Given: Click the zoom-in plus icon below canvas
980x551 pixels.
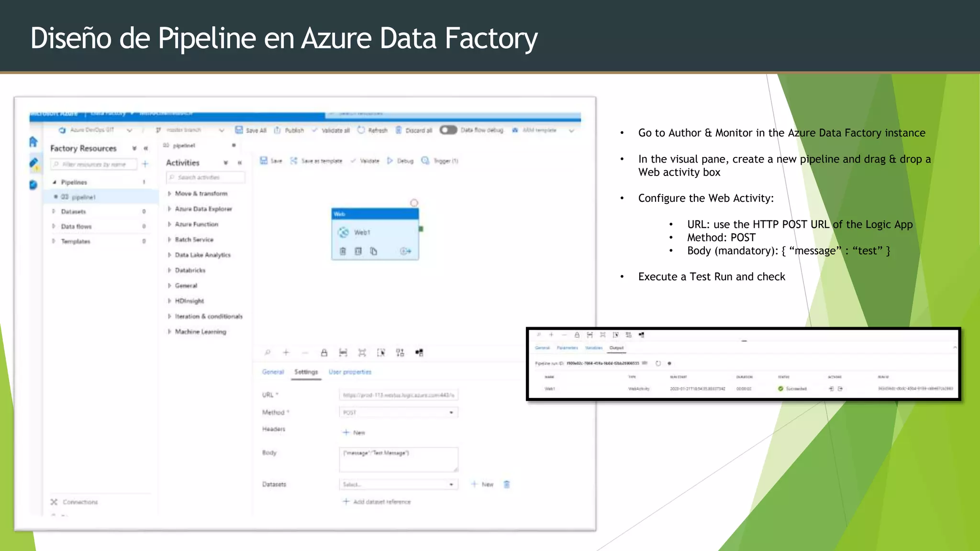Looking at the screenshot, I should [x=286, y=353].
